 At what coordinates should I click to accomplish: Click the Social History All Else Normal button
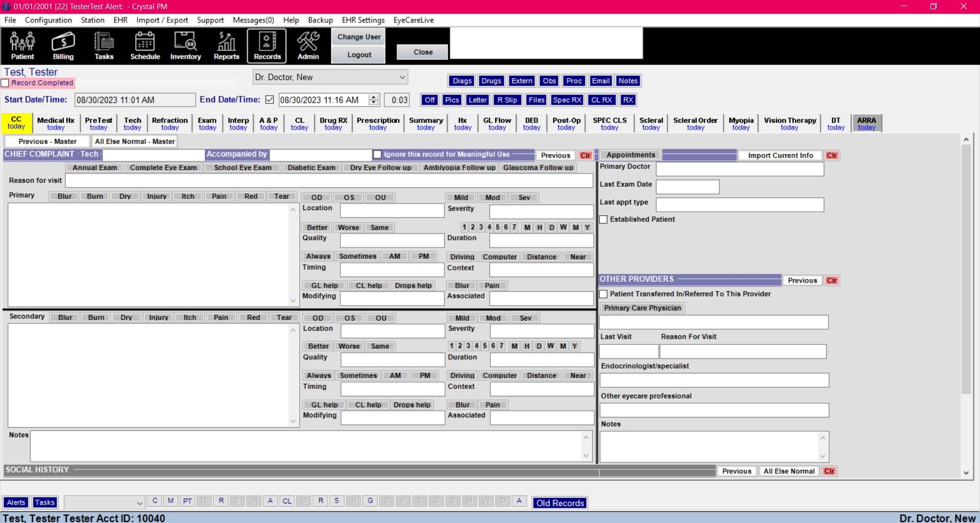click(x=789, y=471)
